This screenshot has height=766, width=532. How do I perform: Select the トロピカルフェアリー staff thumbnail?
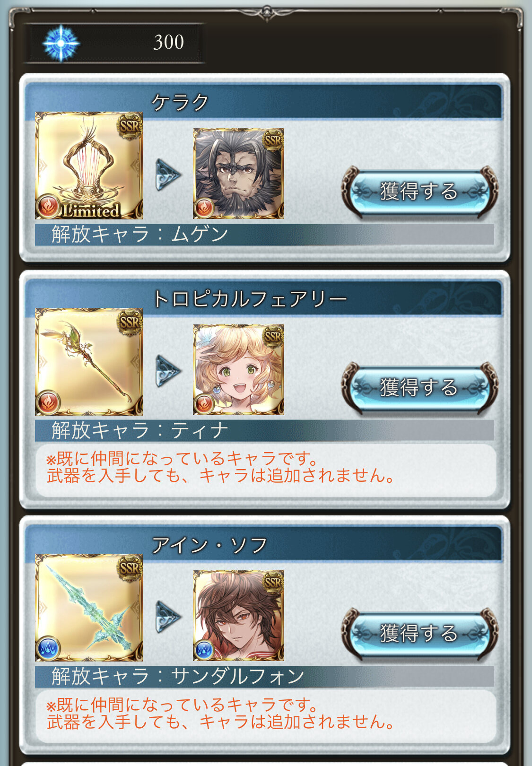coord(89,362)
